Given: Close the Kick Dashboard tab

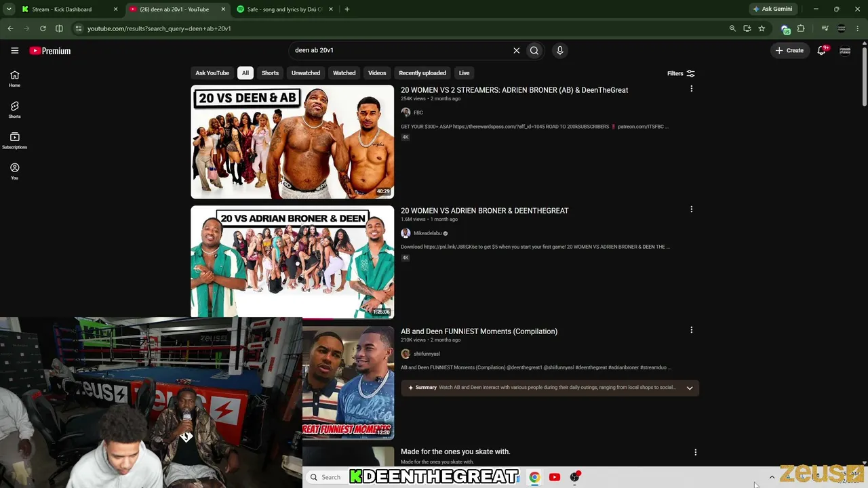Looking at the screenshot, I should [115, 9].
